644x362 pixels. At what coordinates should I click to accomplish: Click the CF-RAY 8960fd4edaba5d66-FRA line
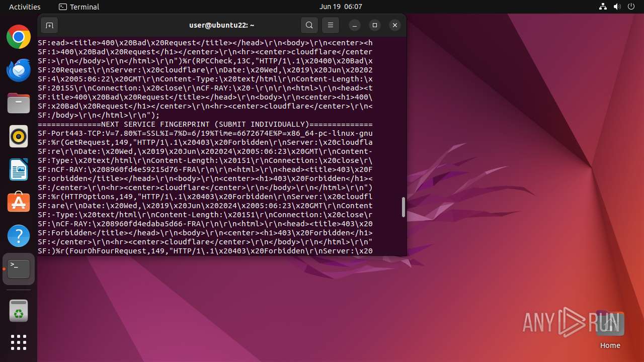(205, 224)
